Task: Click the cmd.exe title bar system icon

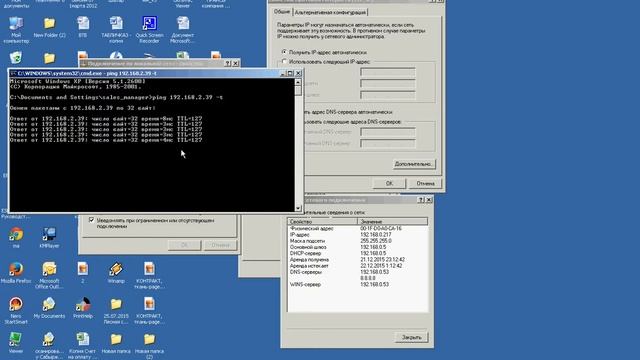Action: [13, 73]
